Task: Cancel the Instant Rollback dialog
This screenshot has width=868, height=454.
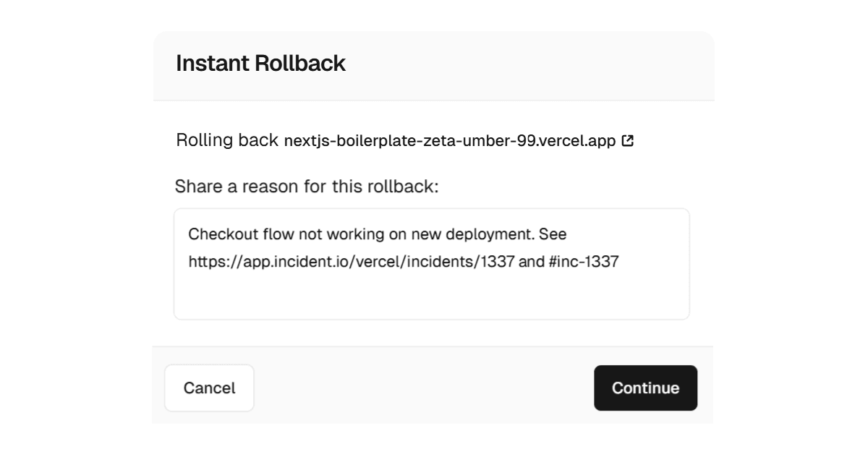Action: (209, 388)
